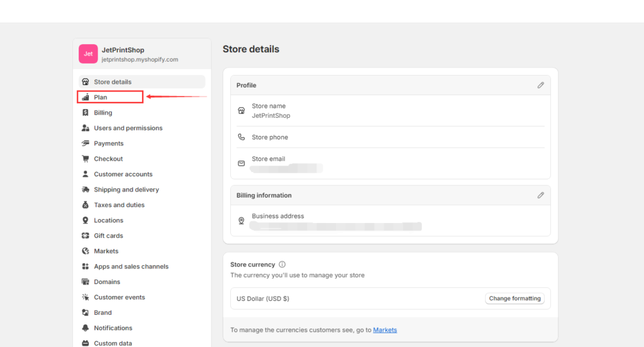Click the Business address row label
Viewport: 644px width, 347px height.
click(277, 216)
